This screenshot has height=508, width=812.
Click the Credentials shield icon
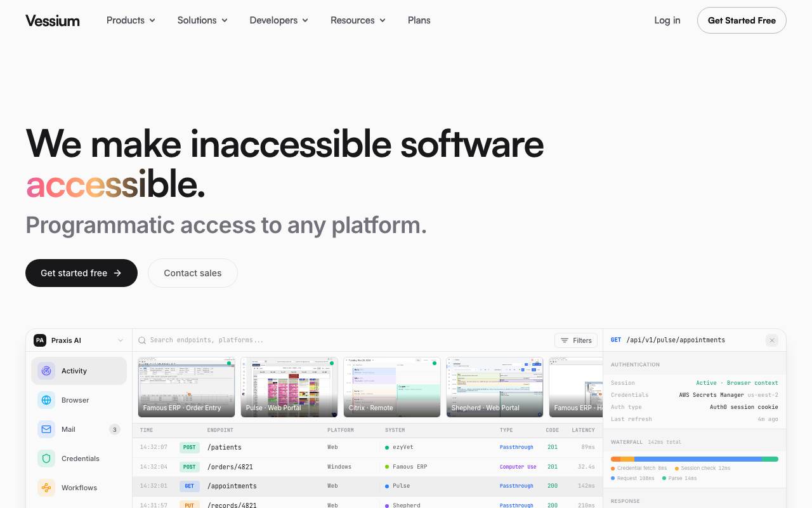pyautogui.click(x=46, y=458)
